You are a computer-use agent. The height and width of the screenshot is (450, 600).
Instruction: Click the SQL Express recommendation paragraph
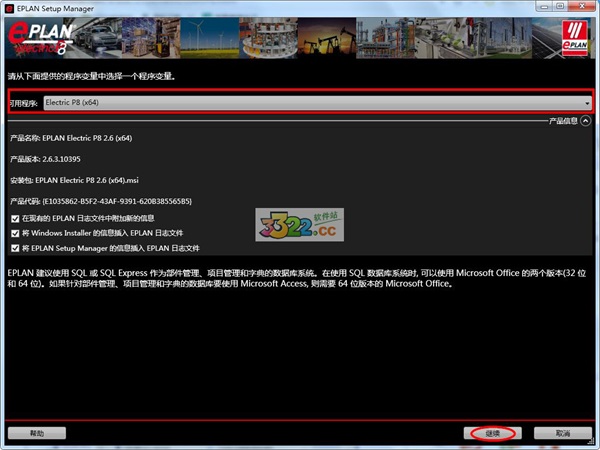(297, 278)
